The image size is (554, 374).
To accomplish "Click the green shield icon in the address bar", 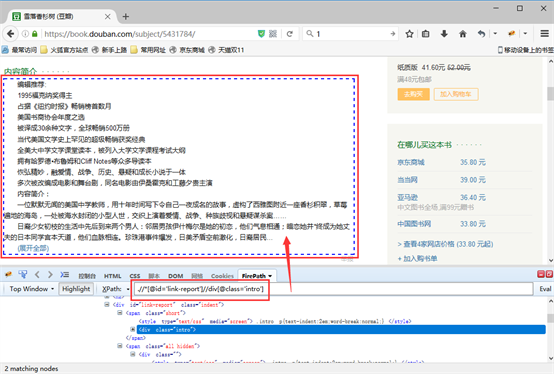I will point(261,34).
